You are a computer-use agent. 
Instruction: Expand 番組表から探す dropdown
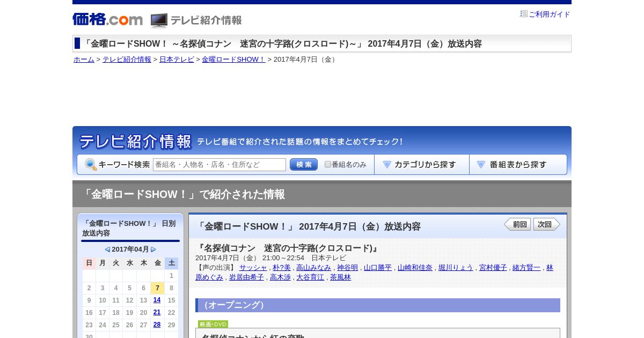(518, 165)
